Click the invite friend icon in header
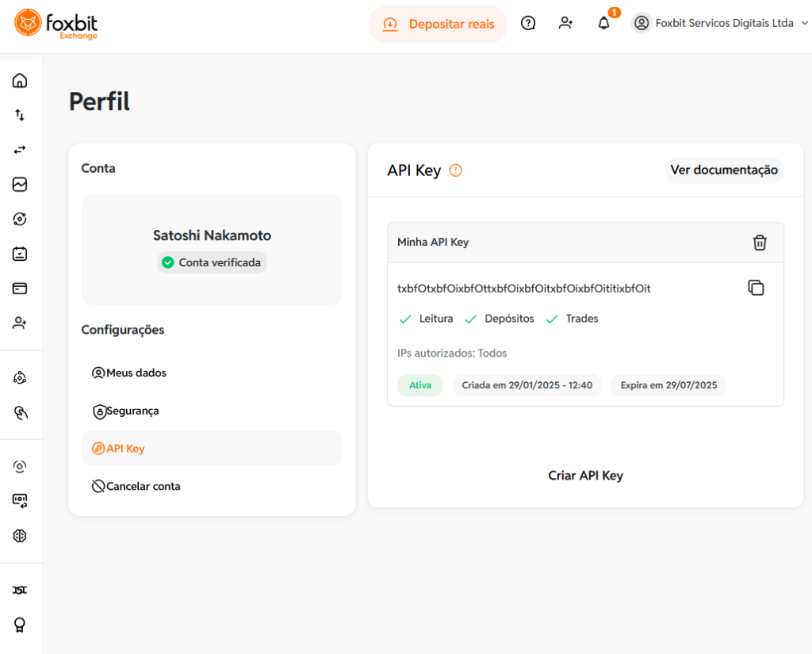Viewport: 812px width, 654px height. 565,23
